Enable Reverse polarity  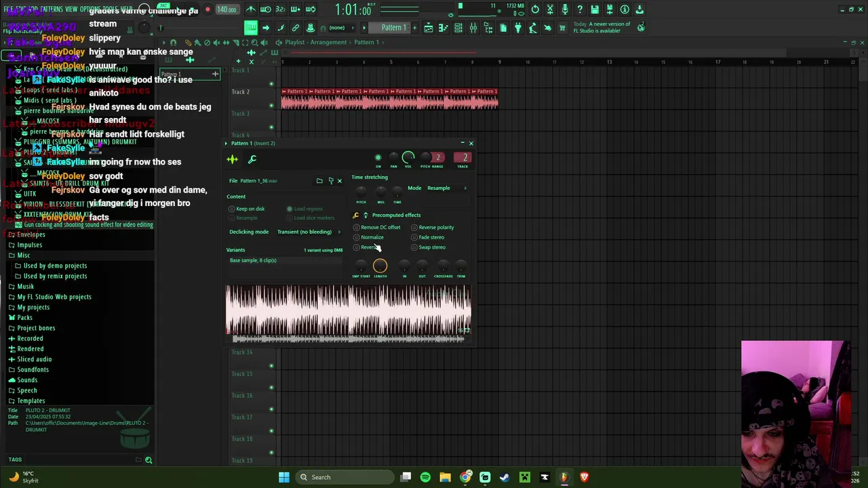433,228
